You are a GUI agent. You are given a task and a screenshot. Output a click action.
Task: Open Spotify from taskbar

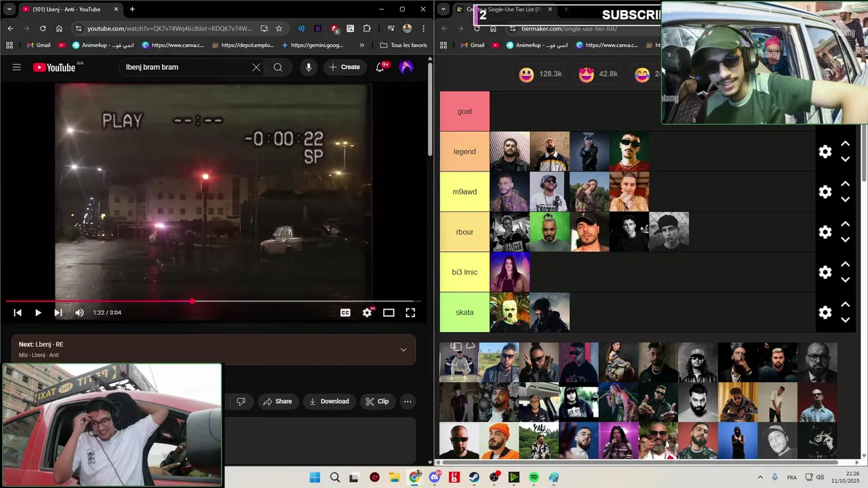[x=534, y=477]
